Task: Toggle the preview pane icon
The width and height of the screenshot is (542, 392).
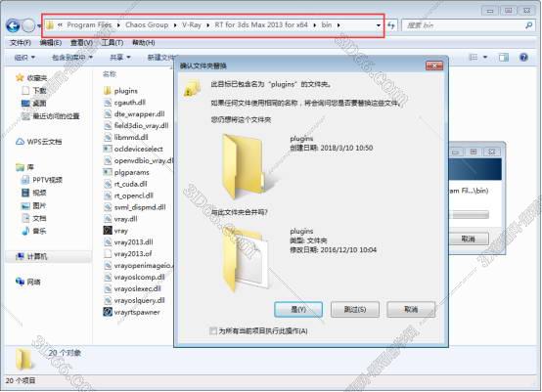Action: coord(504,58)
